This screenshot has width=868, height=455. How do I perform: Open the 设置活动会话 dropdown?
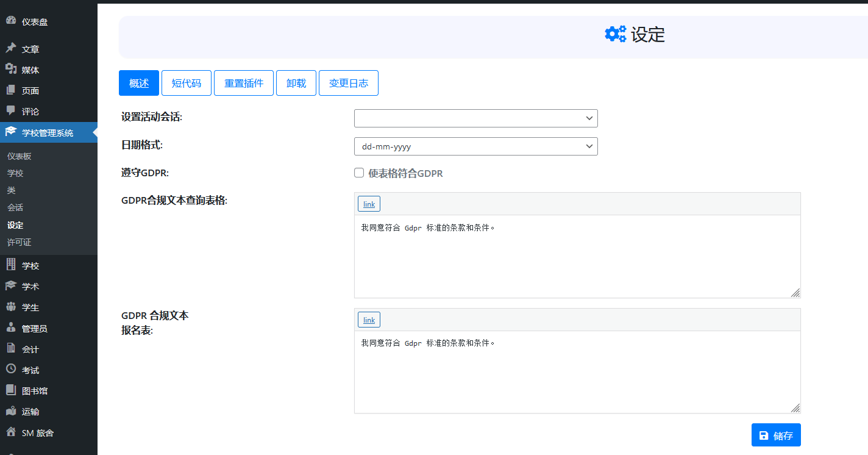[x=475, y=118]
